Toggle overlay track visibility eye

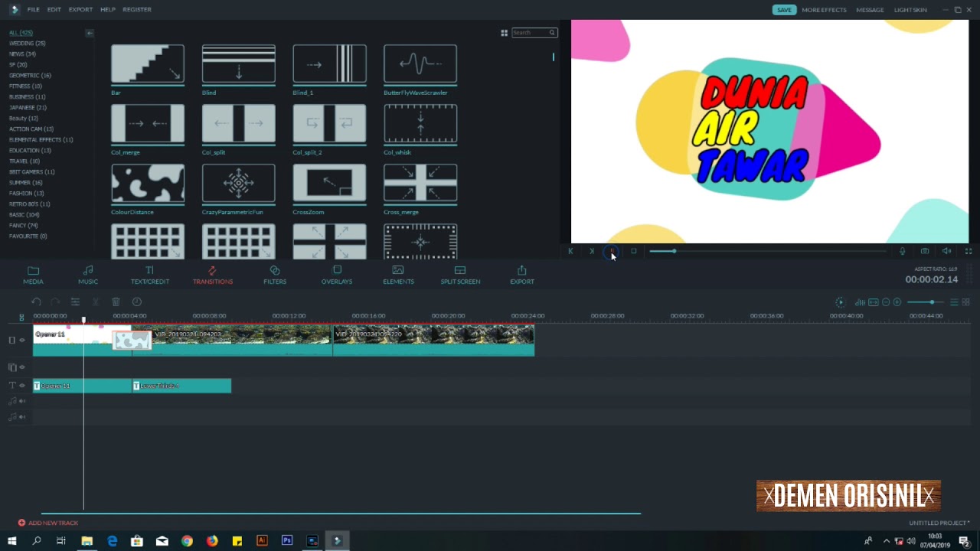pos(22,367)
